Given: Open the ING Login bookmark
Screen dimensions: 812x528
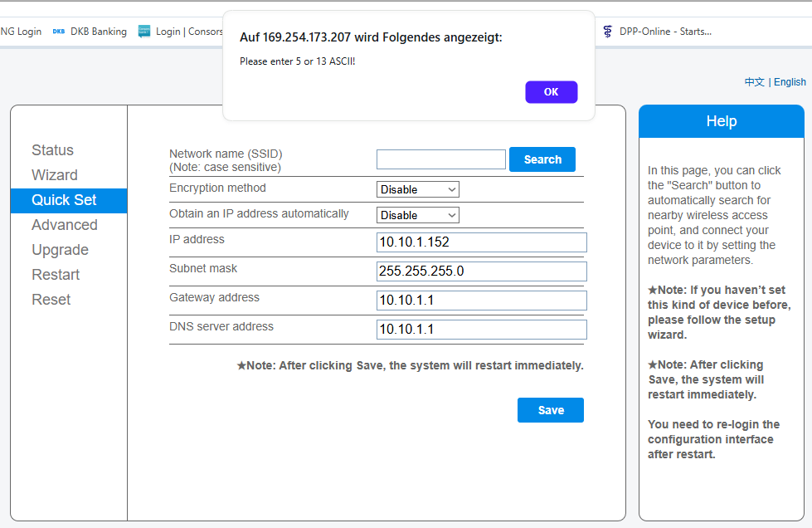Looking at the screenshot, I should pyautogui.click(x=20, y=32).
